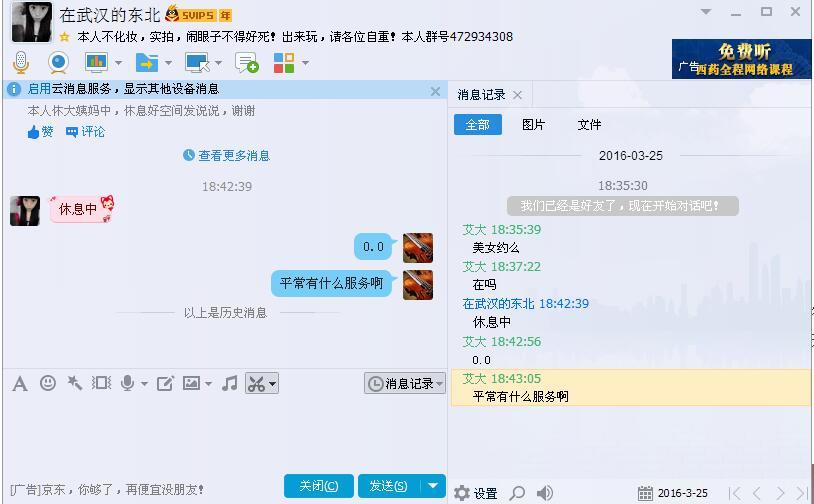Open the colorful apps grid icon
The image size is (814, 504).
click(284, 63)
